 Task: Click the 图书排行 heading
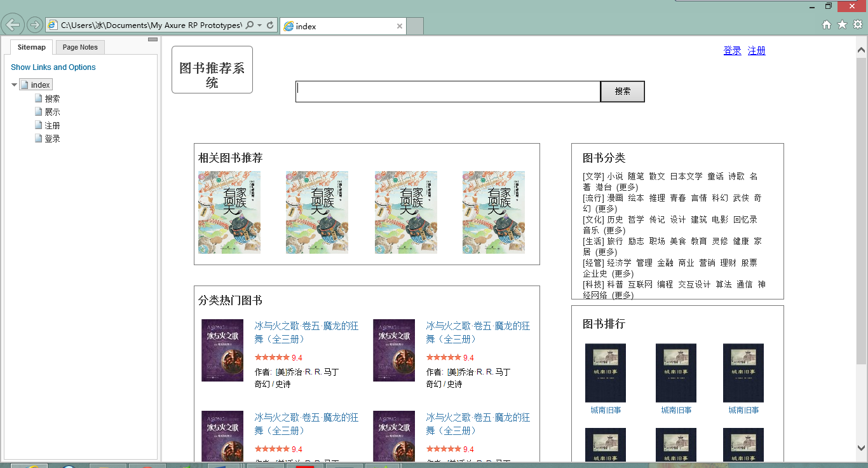click(x=604, y=324)
